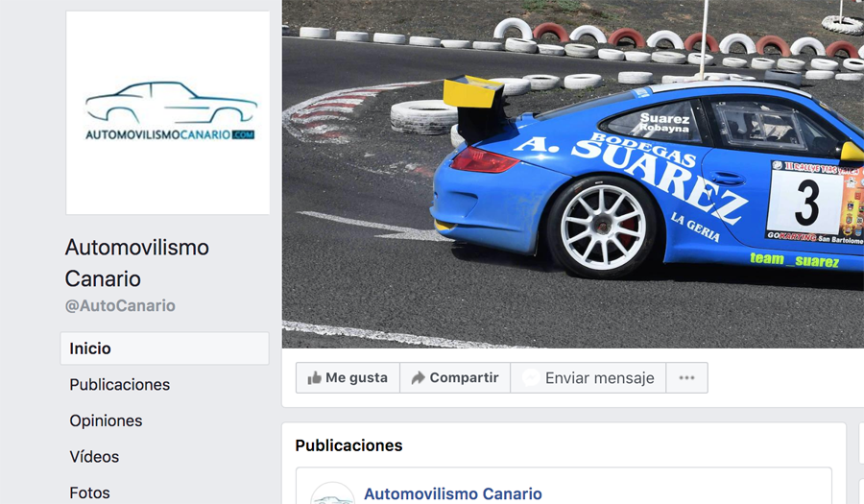
Task: Click the thumbs-up icon on Me gusta
Action: [315, 378]
